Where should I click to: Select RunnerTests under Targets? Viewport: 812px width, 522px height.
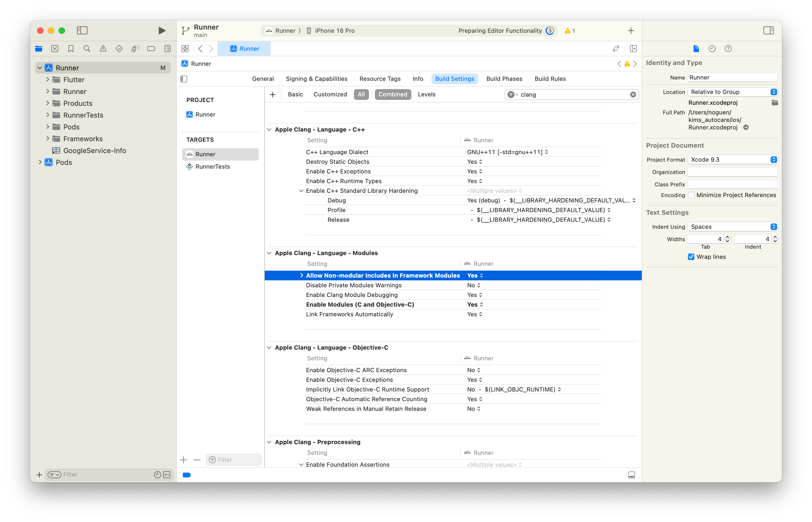(212, 167)
